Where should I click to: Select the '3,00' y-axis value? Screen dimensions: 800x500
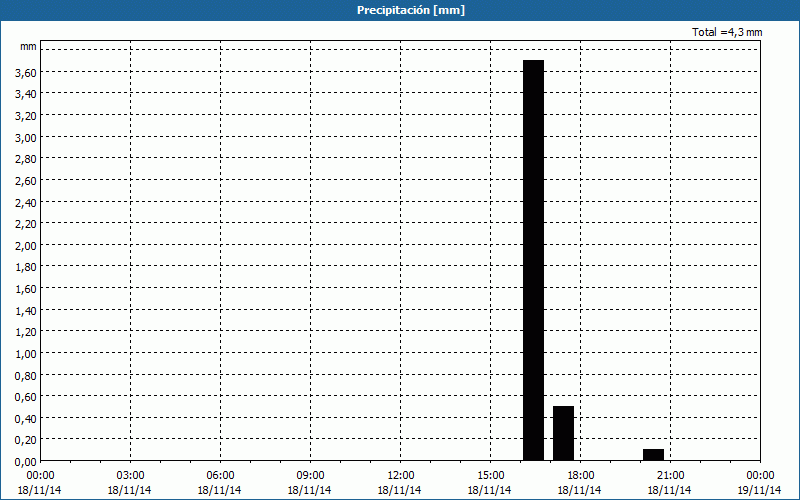point(26,138)
